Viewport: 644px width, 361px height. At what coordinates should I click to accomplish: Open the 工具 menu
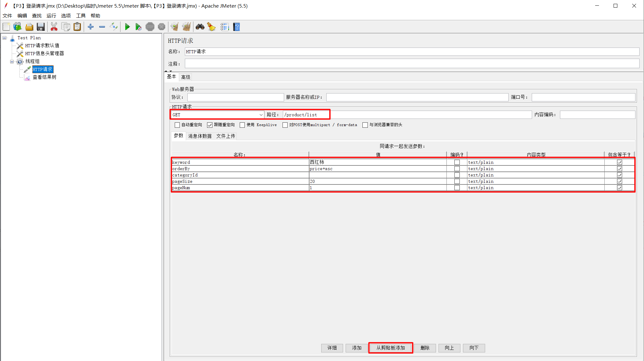(x=81, y=16)
